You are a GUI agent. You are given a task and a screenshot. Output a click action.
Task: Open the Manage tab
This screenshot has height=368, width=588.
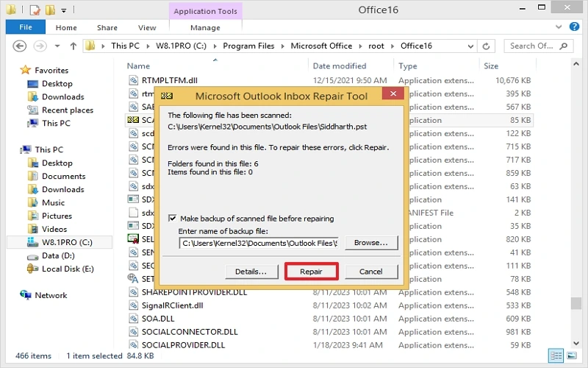tap(205, 27)
